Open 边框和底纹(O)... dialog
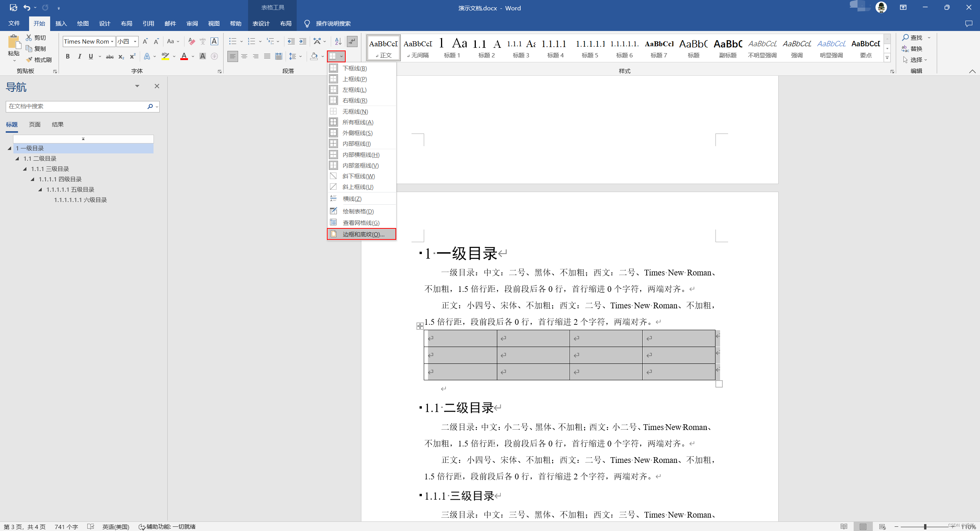The image size is (980, 531). (x=362, y=234)
